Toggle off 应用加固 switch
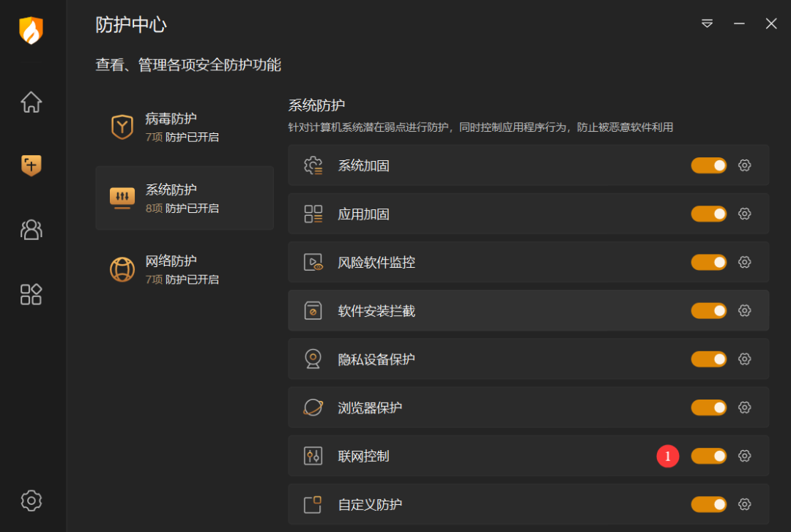791x532 pixels. 709,214
